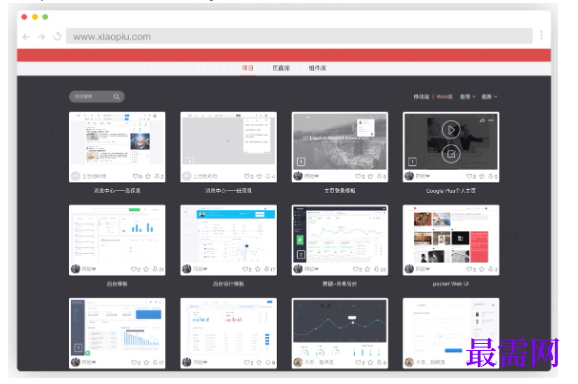Like the dark sidebar dashboard card
Viewport: 578px width, 384px height.
pyautogui.click(x=134, y=363)
